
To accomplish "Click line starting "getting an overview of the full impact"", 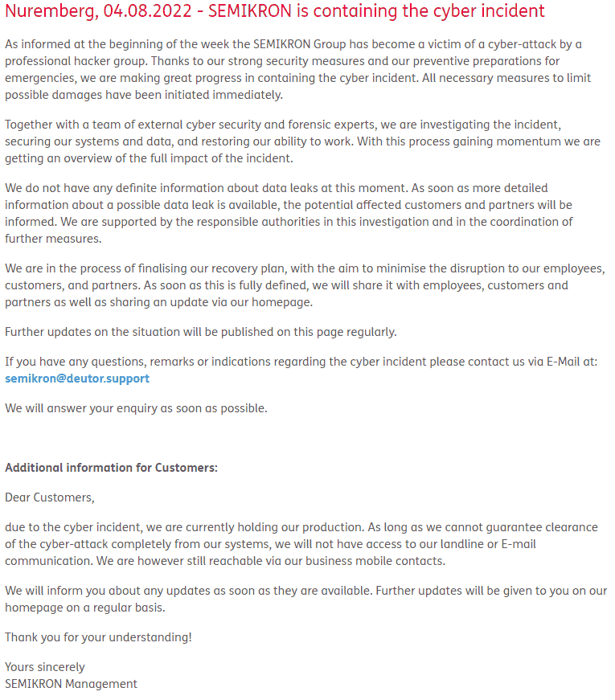I will 149,158.
